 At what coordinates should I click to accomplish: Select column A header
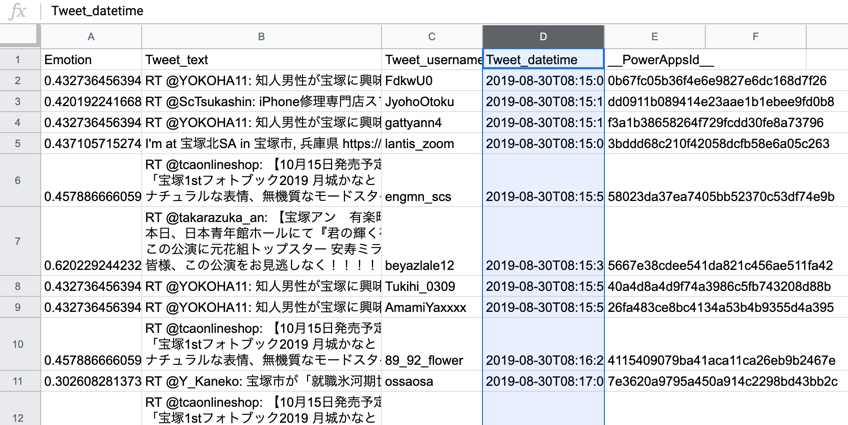91,37
